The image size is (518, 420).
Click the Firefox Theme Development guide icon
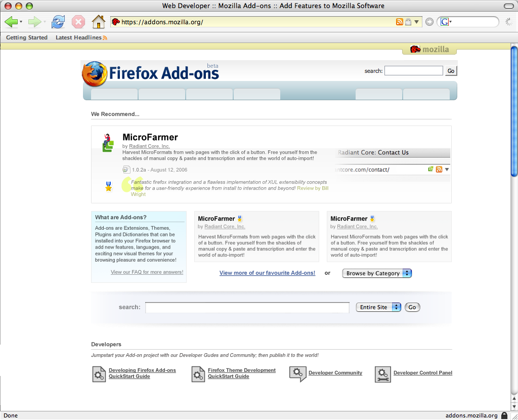pos(198,374)
